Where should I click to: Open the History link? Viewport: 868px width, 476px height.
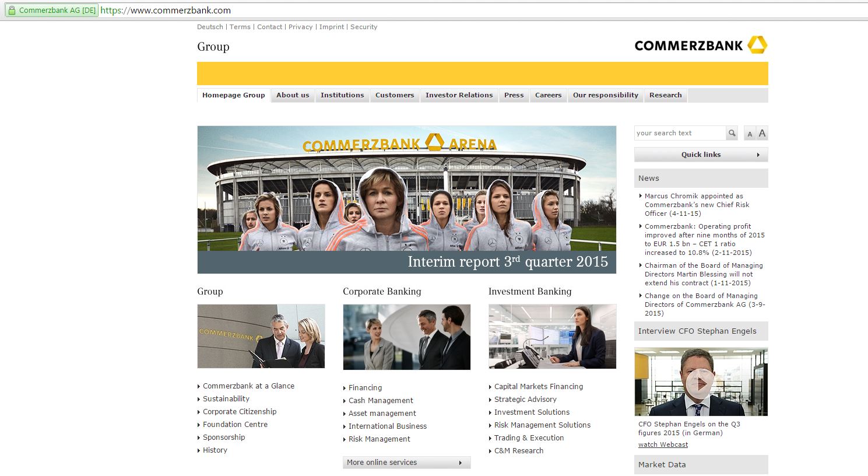215,450
